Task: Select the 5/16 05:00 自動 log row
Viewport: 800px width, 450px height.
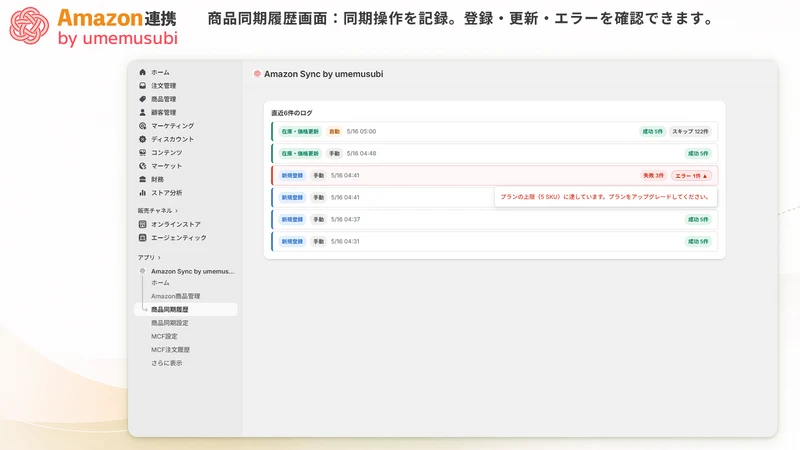Action: tap(494, 132)
